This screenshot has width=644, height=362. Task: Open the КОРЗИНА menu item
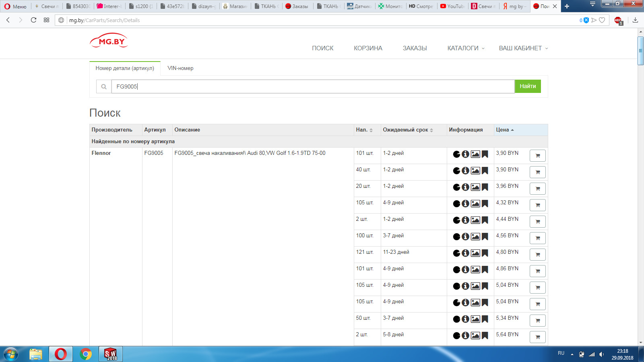[368, 48]
